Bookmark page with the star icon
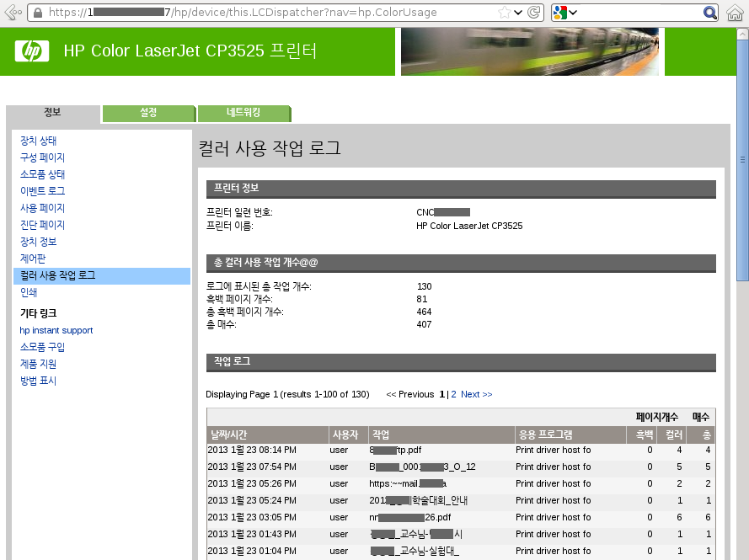 504,13
